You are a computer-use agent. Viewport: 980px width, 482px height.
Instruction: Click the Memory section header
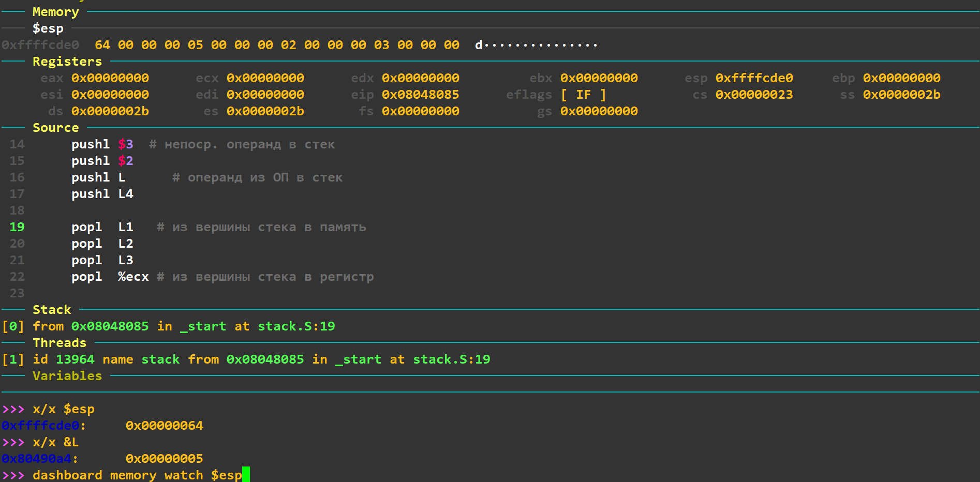pos(55,12)
